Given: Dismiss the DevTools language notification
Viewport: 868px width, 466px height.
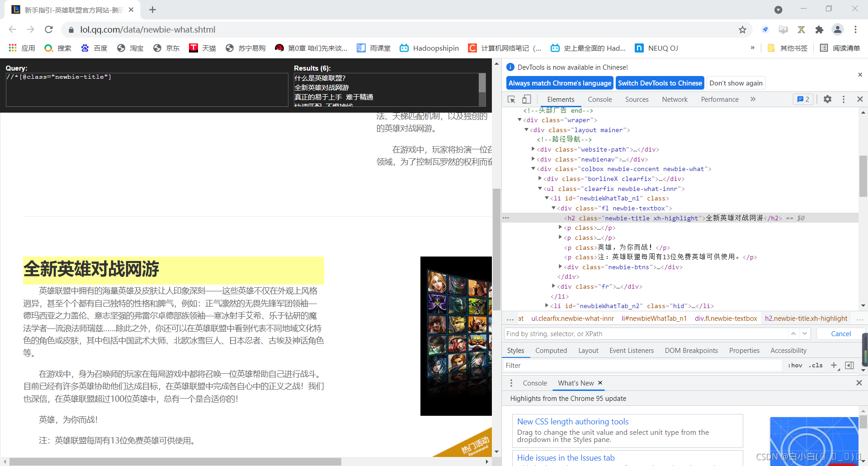Looking at the screenshot, I should pos(860,75).
